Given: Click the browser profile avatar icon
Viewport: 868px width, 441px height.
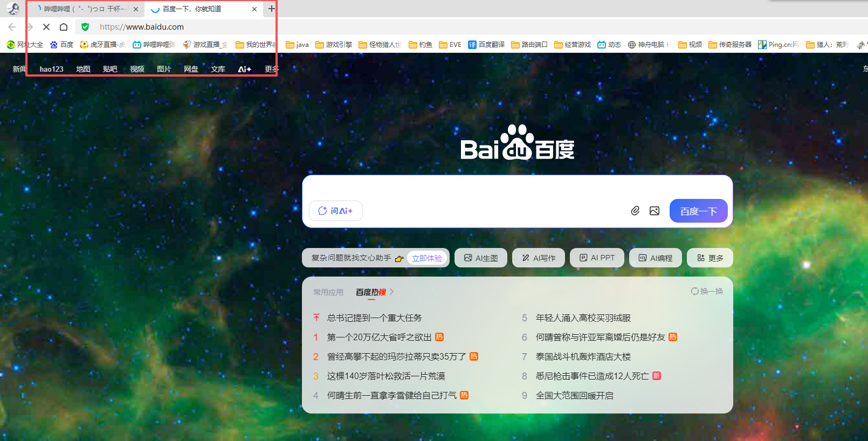Looking at the screenshot, I should pyautogui.click(x=13, y=9).
